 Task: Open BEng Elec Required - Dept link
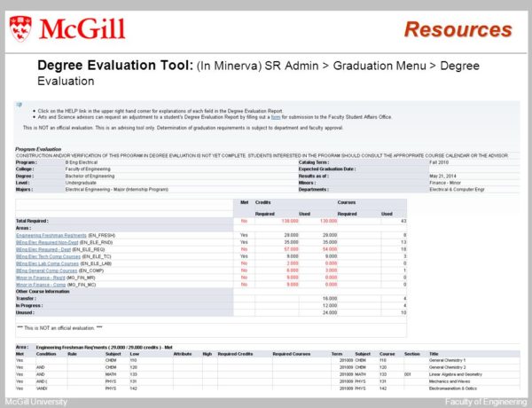pyautogui.click(x=46, y=249)
